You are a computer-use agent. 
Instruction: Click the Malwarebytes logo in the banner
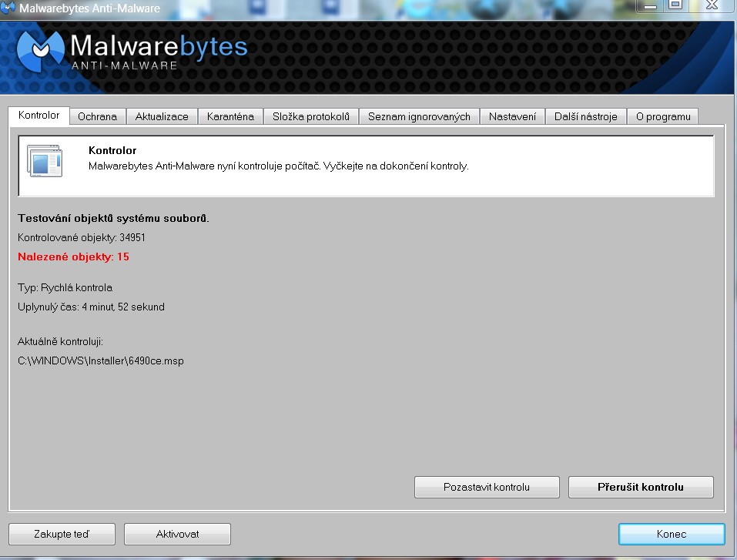coord(132,52)
